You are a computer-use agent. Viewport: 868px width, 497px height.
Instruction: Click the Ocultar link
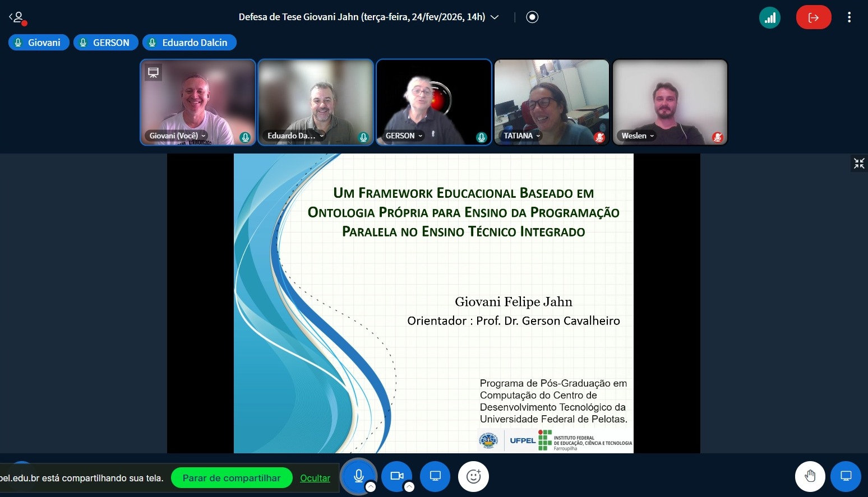tap(315, 478)
